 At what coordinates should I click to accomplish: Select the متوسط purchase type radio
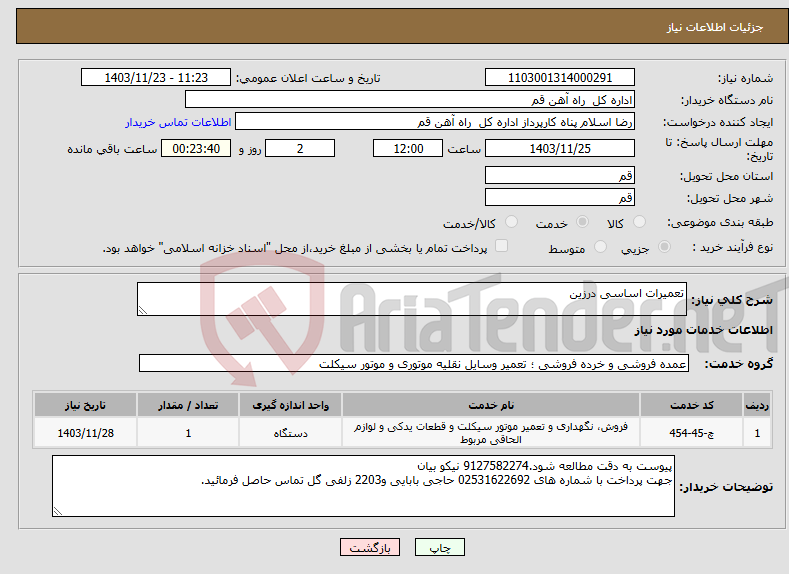(600, 247)
